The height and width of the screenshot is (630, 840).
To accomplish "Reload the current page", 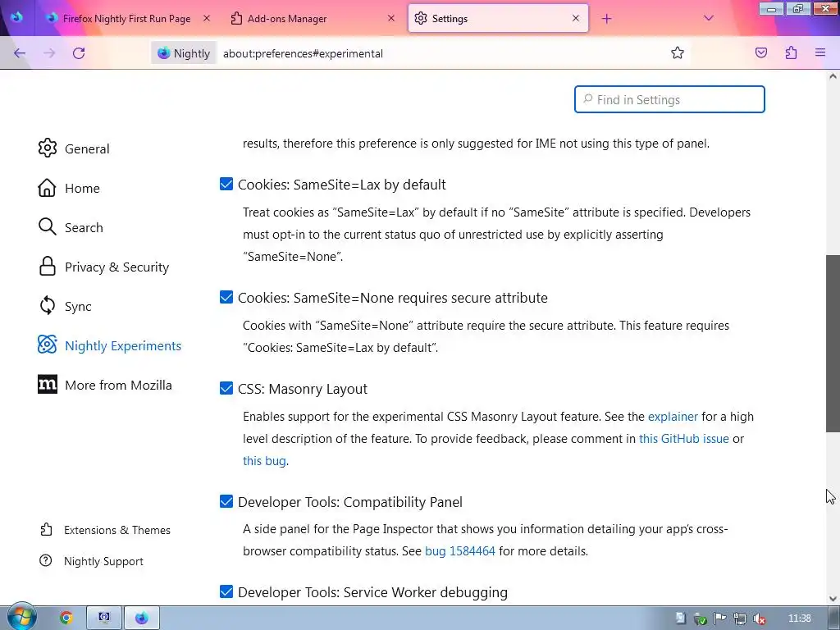I will [79, 53].
